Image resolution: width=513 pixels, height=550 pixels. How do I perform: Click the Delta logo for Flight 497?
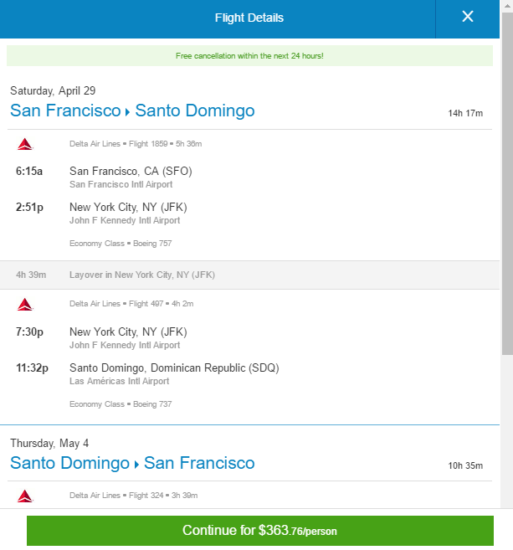tap(25, 304)
